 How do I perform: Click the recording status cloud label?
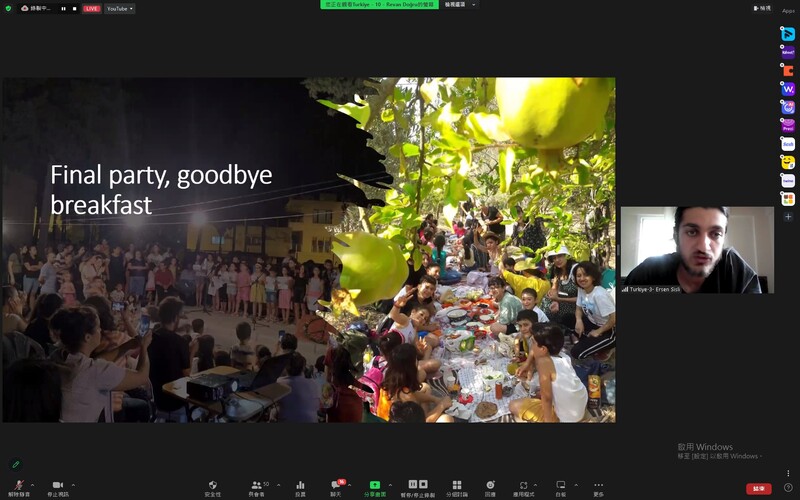click(x=37, y=8)
